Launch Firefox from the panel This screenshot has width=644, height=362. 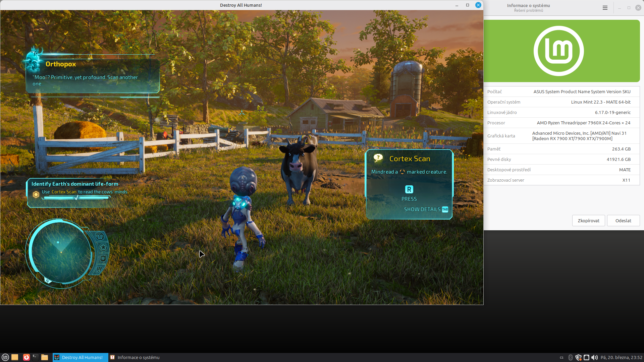(x=26, y=357)
